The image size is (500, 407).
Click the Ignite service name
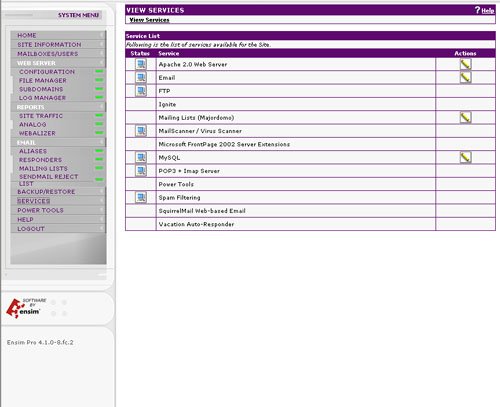[167, 104]
